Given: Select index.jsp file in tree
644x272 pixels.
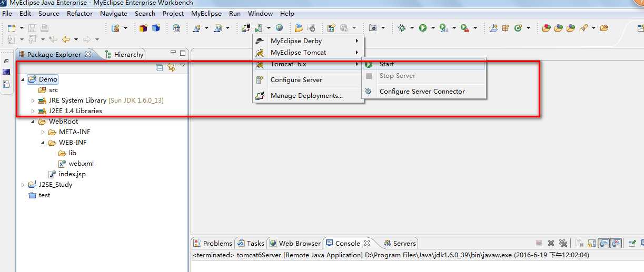Looking at the screenshot, I should click(67, 174).
